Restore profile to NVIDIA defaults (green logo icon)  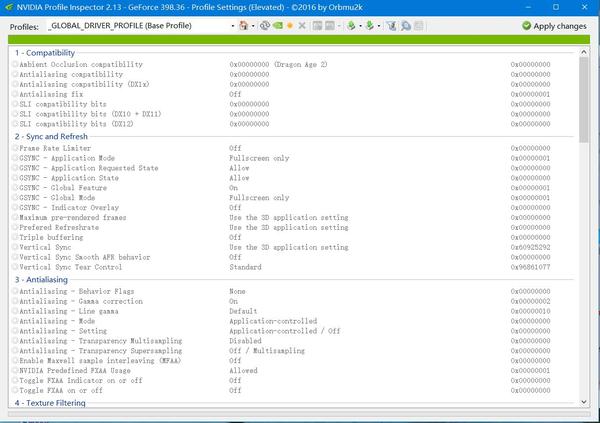(277, 26)
